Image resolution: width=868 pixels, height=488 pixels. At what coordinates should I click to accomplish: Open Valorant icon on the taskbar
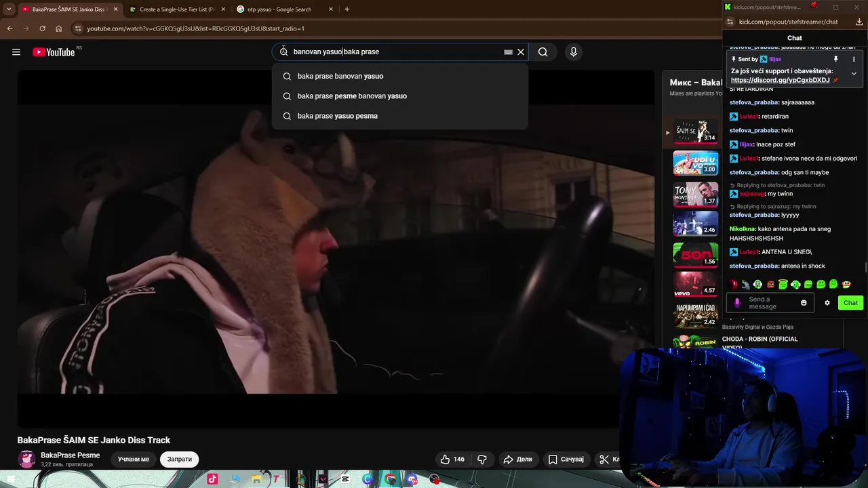click(x=323, y=479)
